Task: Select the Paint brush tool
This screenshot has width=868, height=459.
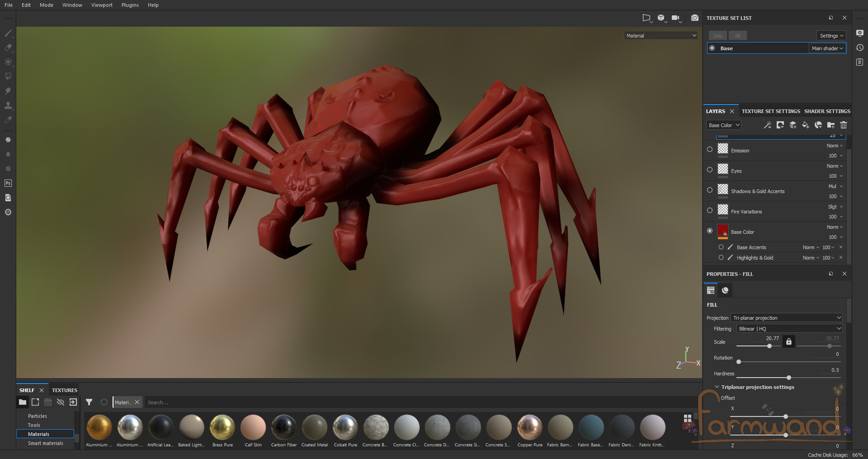Action: [8, 33]
